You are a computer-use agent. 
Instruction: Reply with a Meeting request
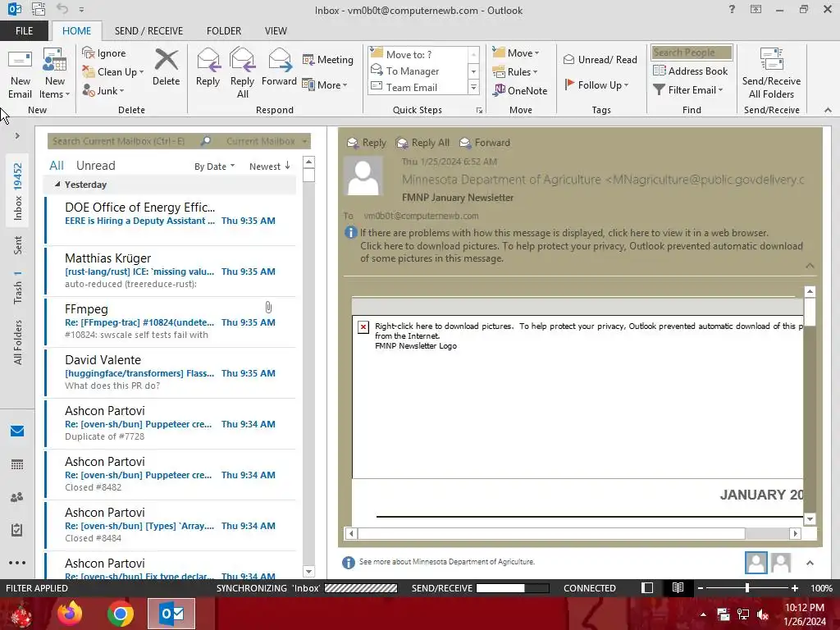328,59
